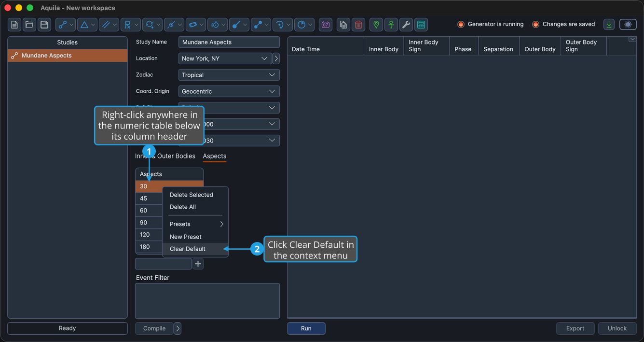The image size is (644, 342).
Task: Save the workspace using the floppy disk icon
Action: [x=44, y=25]
